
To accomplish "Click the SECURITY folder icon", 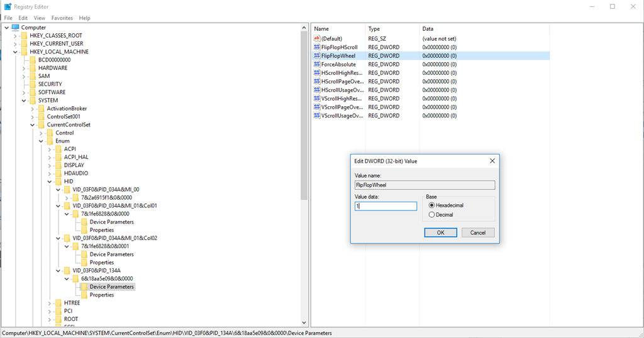I will (33, 84).
